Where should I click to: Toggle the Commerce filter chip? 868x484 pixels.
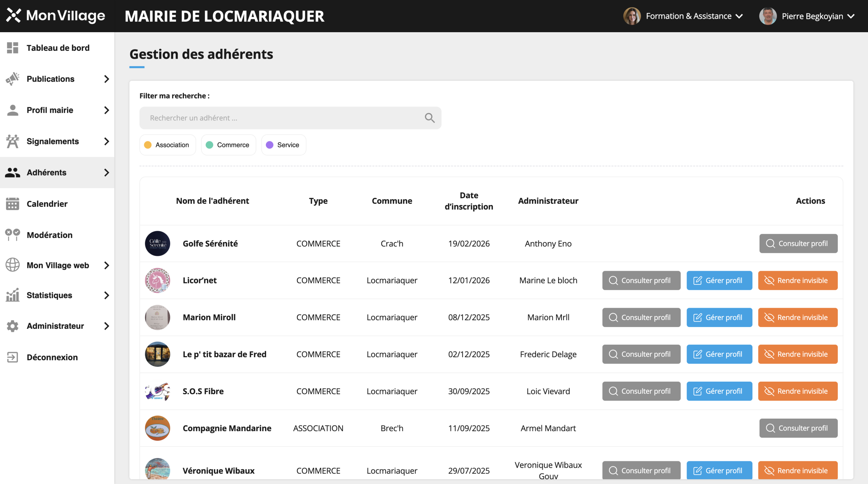228,145
